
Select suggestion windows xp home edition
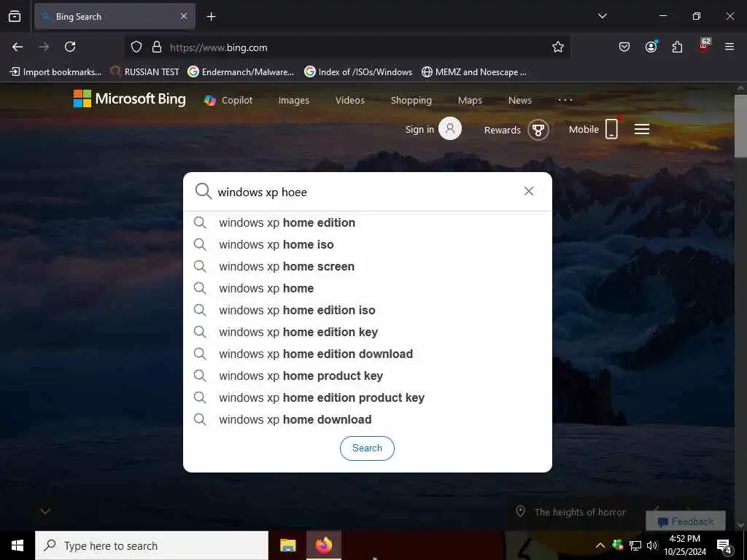click(x=368, y=222)
